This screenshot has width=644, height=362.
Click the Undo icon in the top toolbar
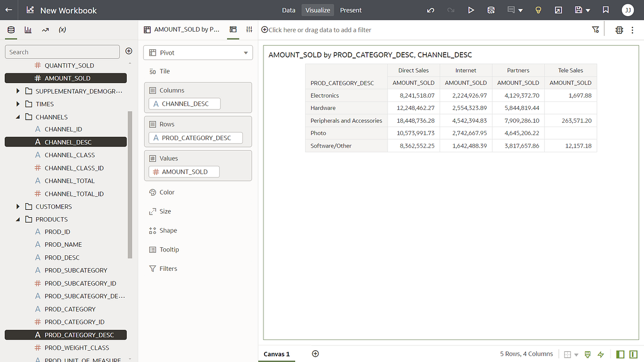point(430,10)
